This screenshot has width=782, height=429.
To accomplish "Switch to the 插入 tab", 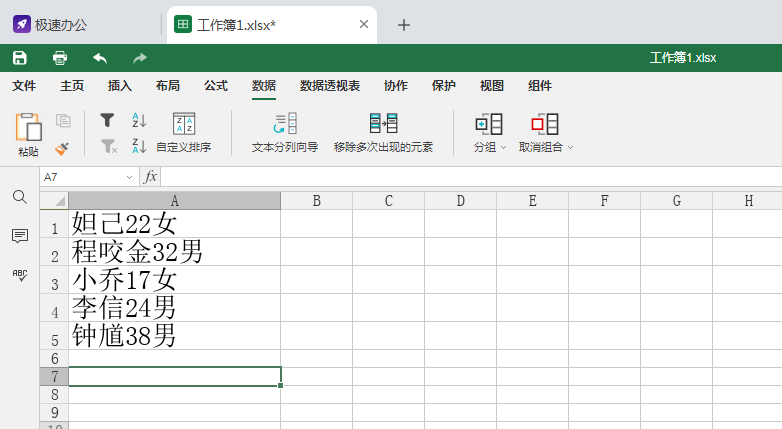I will point(120,86).
